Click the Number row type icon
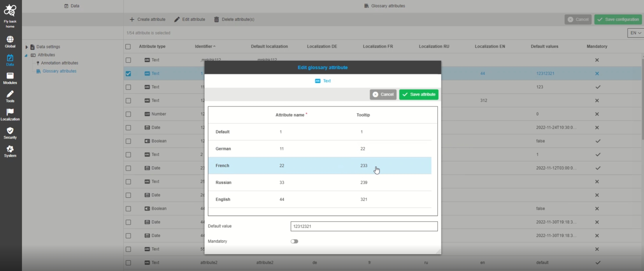Screen dimensions: 644x271 click(x=147, y=114)
